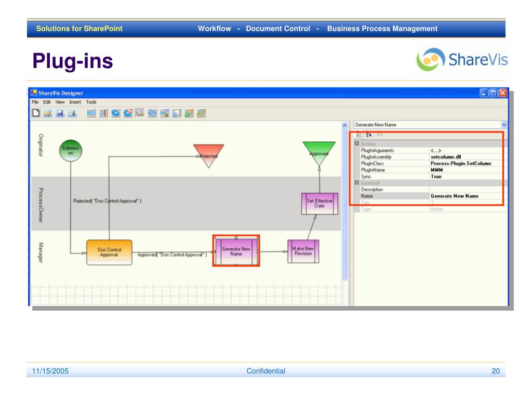Viewport: 532px width, 399px height.
Task: Click the Approved("Doc Control Approval") connector label
Action: coord(172,255)
